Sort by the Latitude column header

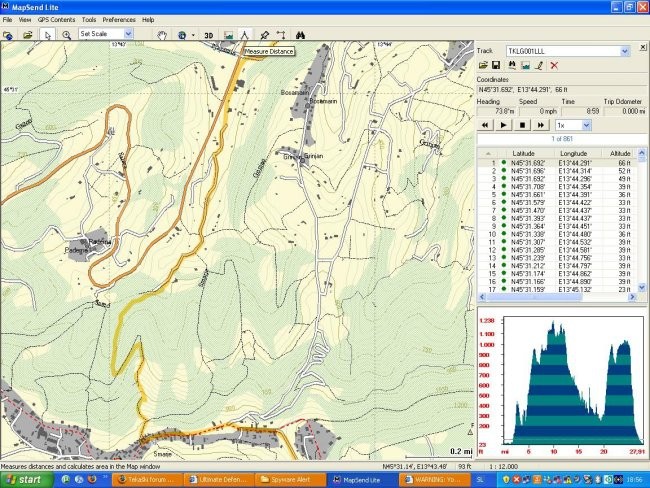523,153
